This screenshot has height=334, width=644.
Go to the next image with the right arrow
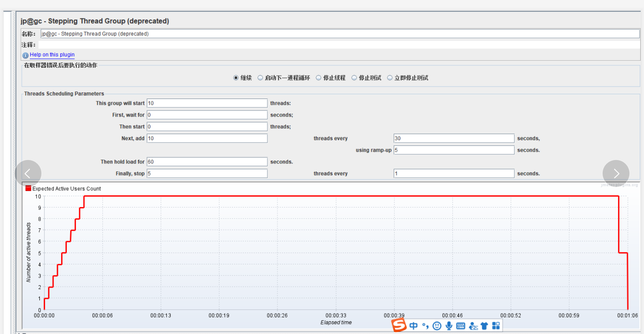point(616,173)
